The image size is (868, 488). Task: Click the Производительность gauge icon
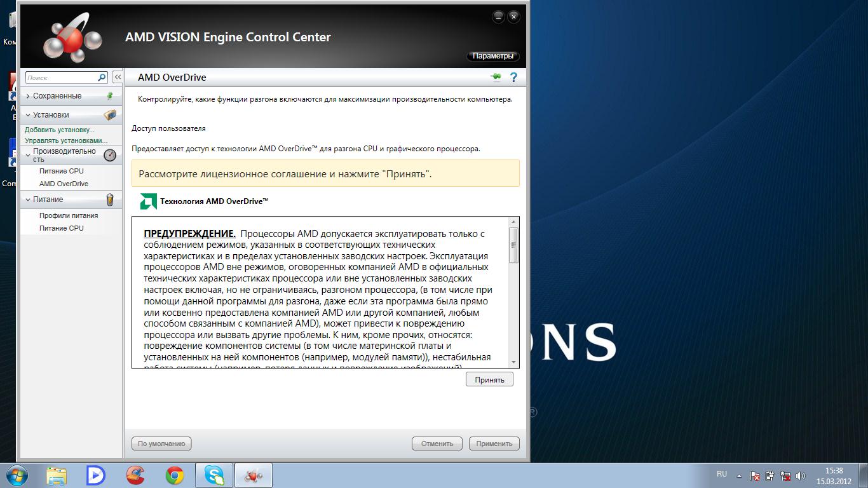(x=110, y=155)
